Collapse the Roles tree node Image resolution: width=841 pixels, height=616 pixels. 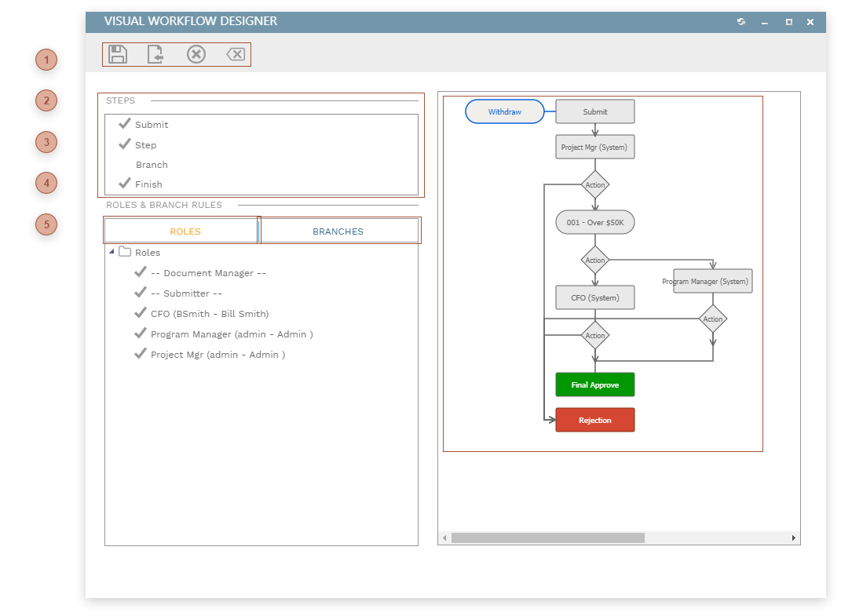tap(111, 252)
